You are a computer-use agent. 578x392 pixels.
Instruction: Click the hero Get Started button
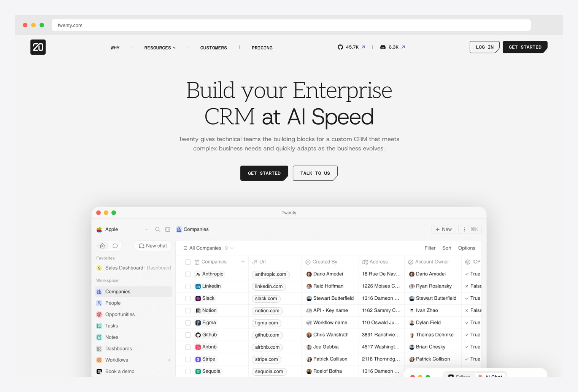click(x=264, y=173)
